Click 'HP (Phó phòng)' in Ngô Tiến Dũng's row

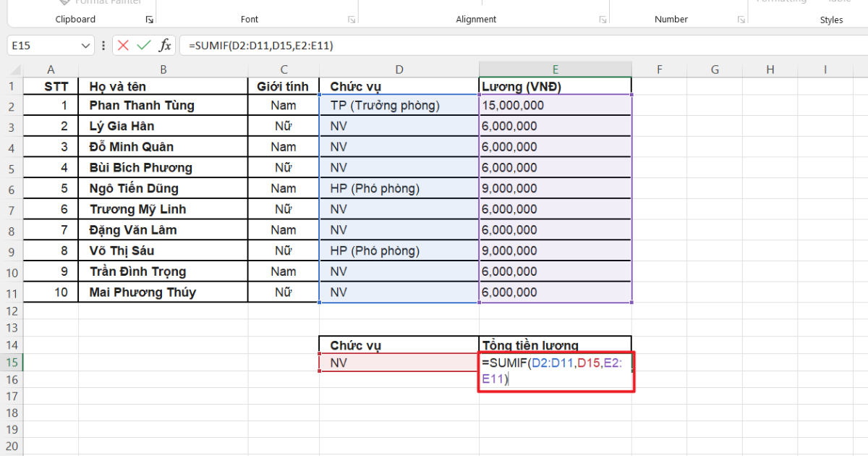(x=399, y=189)
